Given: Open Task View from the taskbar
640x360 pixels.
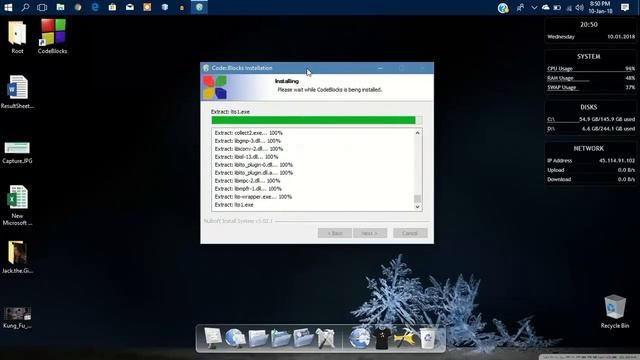Looking at the screenshot, I should click(42, 7).
